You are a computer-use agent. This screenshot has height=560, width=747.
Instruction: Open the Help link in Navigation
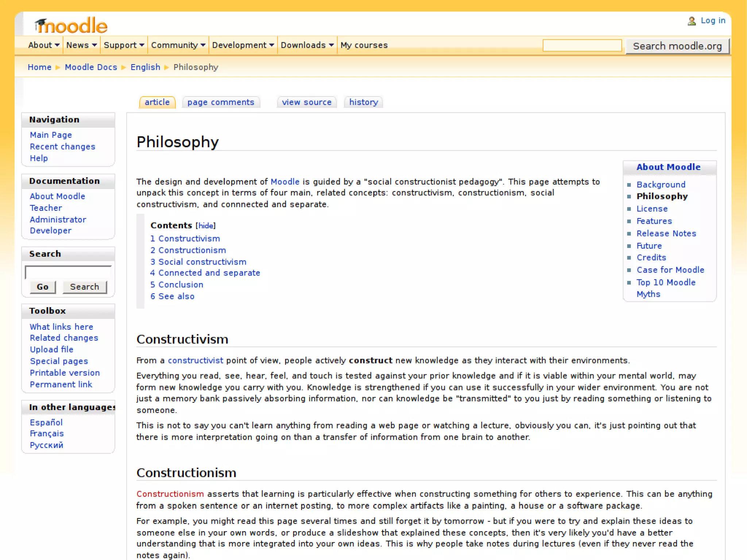pos(39,158)
